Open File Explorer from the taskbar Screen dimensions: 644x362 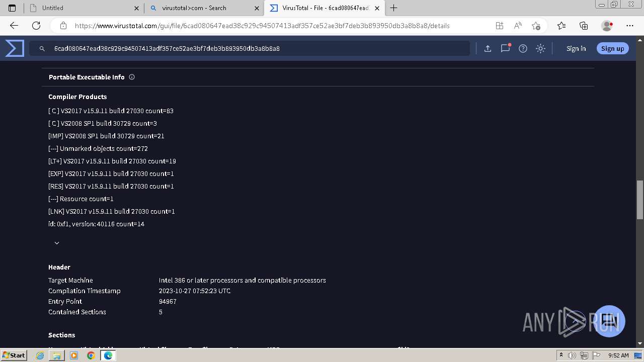[x=57, y=355]
